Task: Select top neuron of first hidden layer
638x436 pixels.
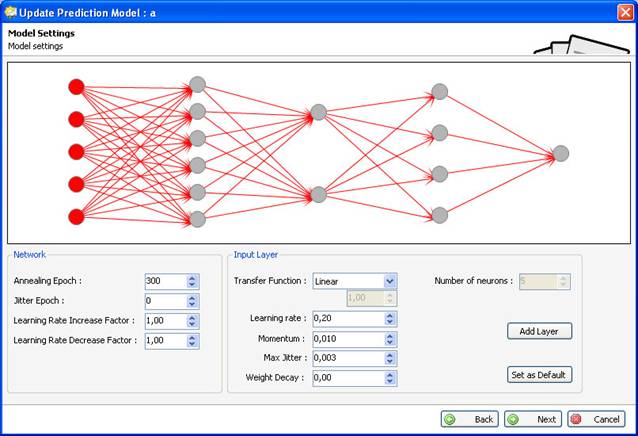Action: pos(197,84)
